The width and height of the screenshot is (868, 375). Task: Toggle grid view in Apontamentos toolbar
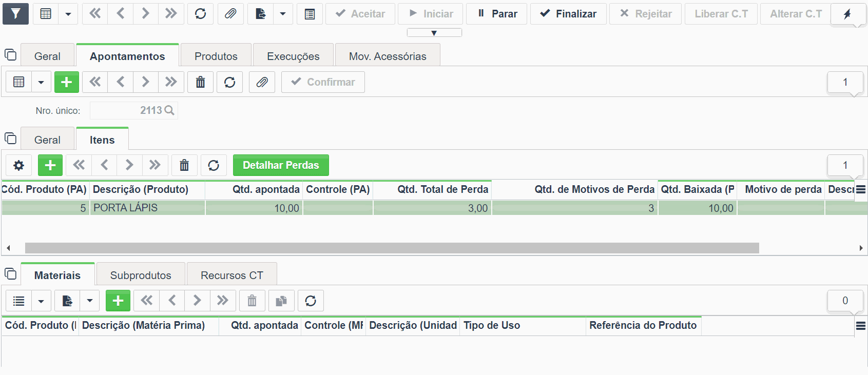pyautogui.click(x=19, y=82)
